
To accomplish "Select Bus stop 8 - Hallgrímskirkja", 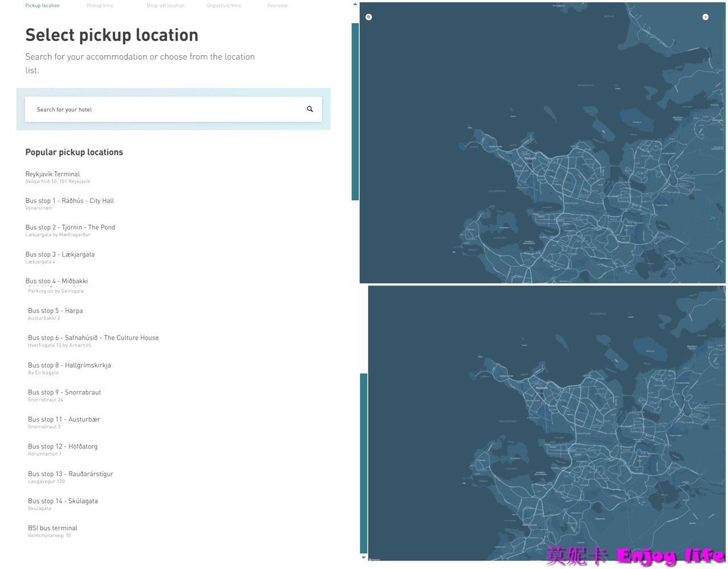I will tap(69, 365).
